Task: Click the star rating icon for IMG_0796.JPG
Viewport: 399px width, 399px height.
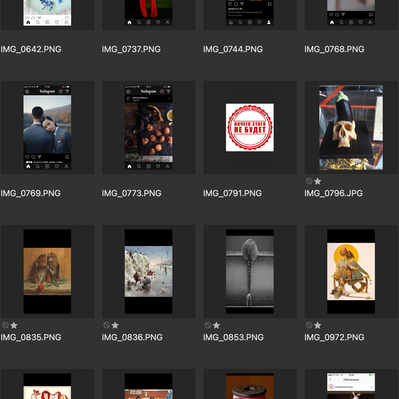Action: click(x=318, y=181)
